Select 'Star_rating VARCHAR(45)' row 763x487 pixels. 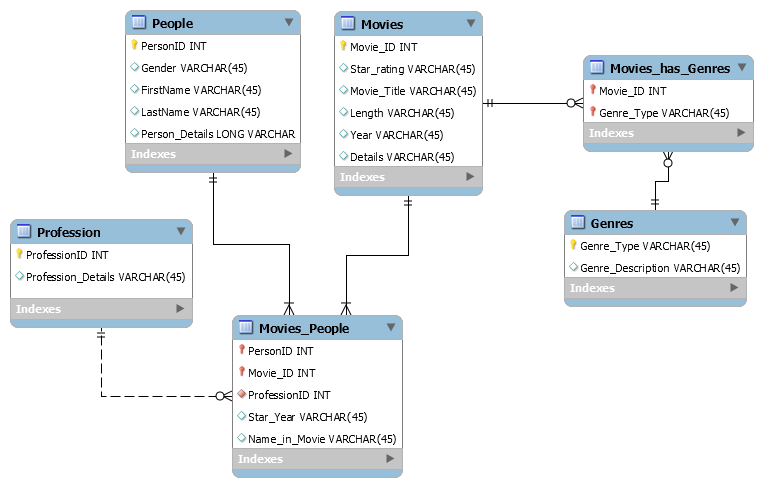click(x=408, y=69)
